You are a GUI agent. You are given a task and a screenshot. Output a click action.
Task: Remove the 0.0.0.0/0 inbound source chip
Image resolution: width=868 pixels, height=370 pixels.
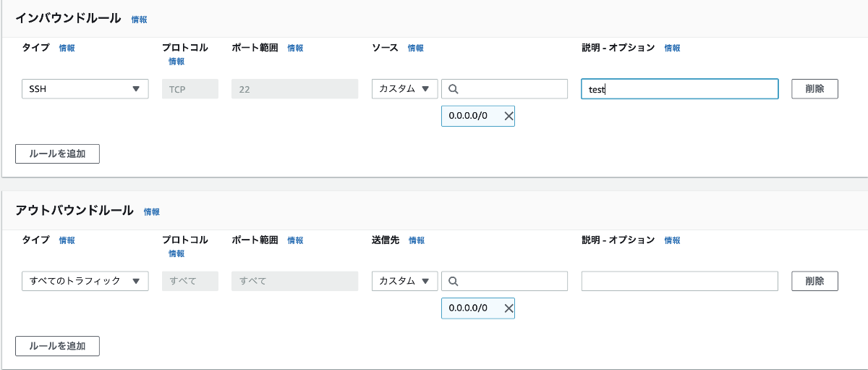508,116
